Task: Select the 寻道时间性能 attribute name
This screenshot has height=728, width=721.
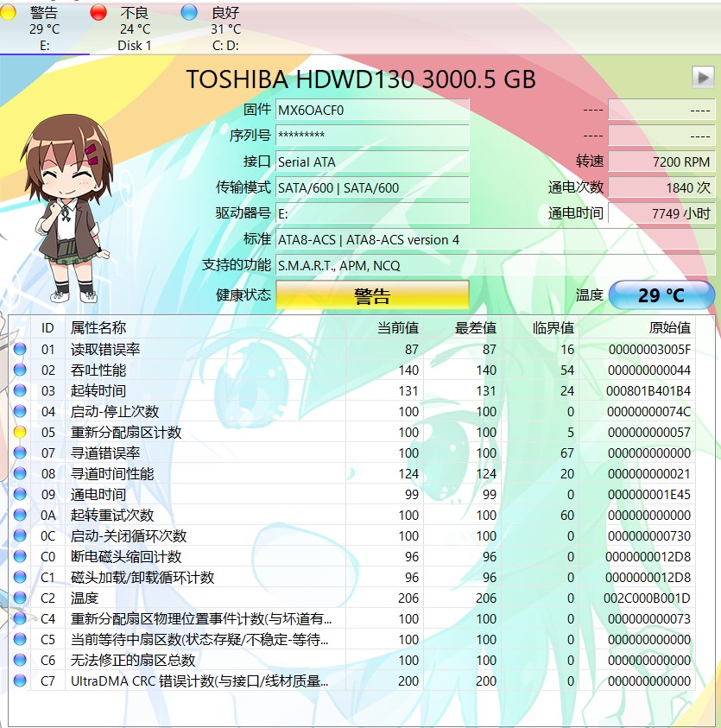Action: pos(112,473)
